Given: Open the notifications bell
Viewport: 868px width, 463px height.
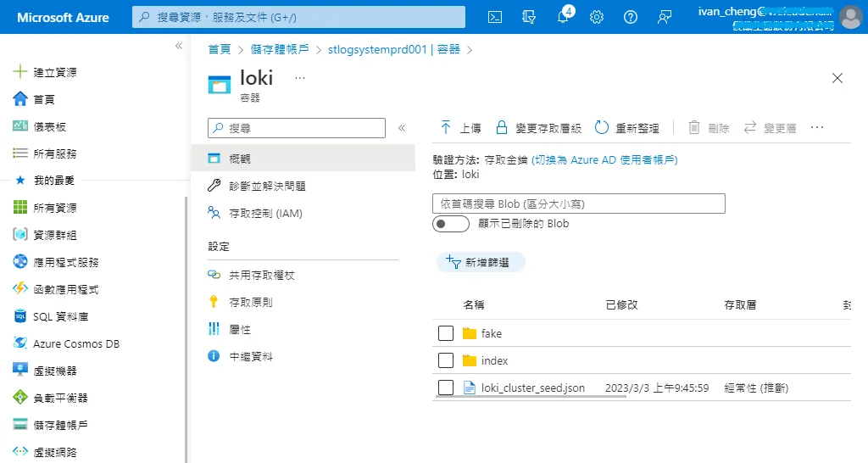Looking at the screenshot, I should 563,17.
